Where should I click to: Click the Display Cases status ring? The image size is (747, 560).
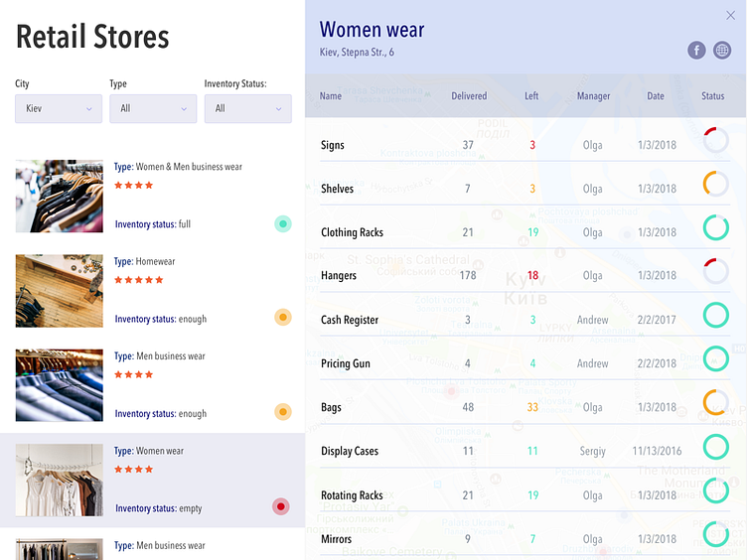pos(715,447)
